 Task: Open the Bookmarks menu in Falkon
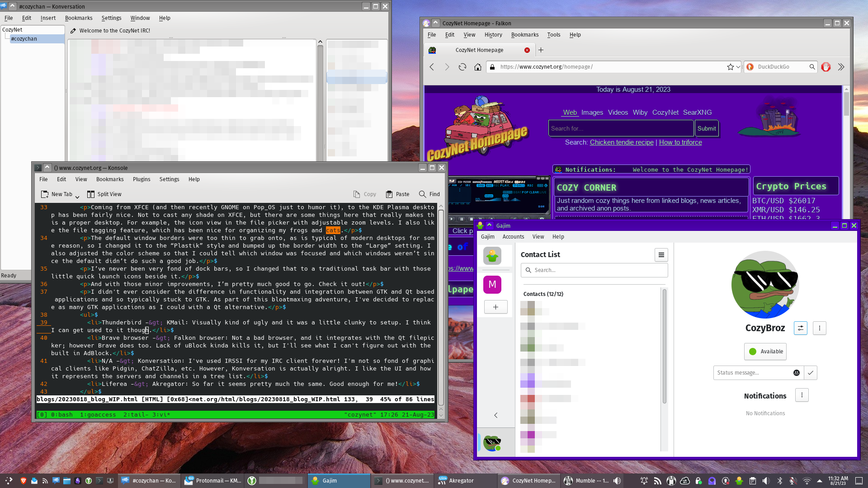click(524, 35)
